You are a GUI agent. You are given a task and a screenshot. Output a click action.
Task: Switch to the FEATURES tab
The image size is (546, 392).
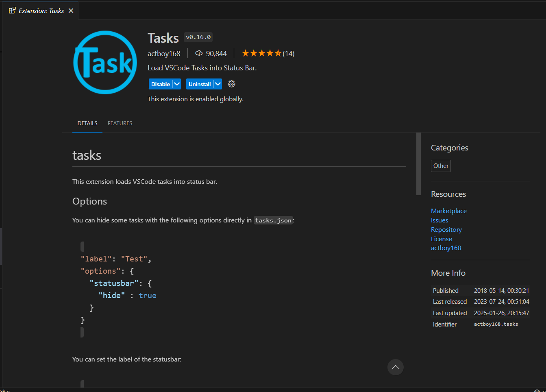[x=120, y=123]
